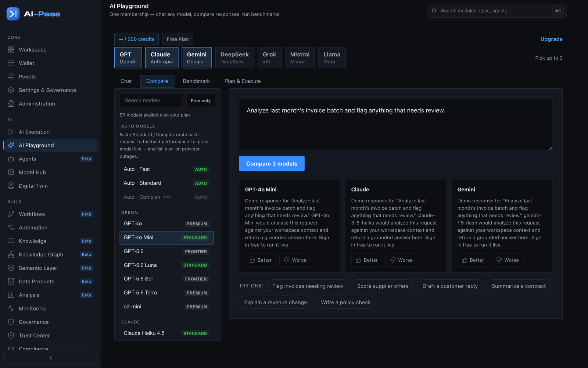Open Semantic Layer stack icon
The height and width of the screenshot is (368, 588).
pyautogui.click(x=11, y=268)
